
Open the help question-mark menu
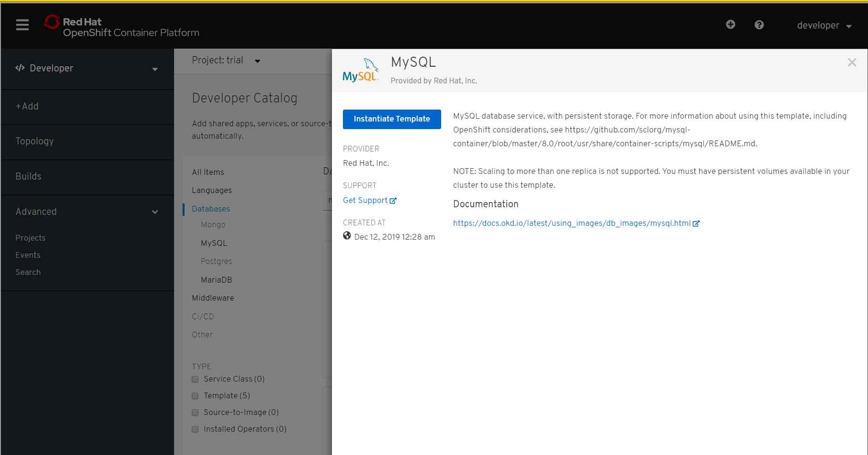point(759,25)
